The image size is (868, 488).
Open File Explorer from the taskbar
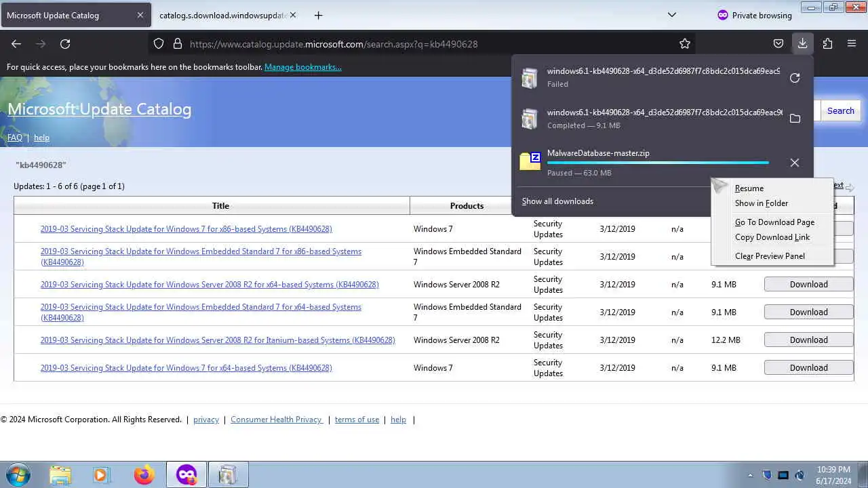click(x=60, y=474)
